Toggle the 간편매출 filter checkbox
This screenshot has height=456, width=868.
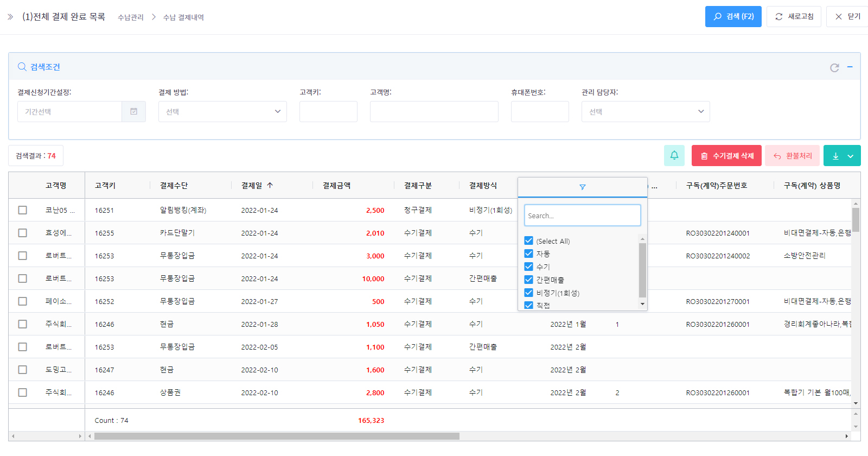528,280
